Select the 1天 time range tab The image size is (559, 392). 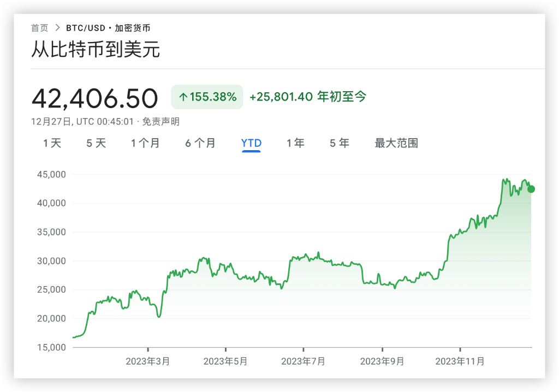52,143
